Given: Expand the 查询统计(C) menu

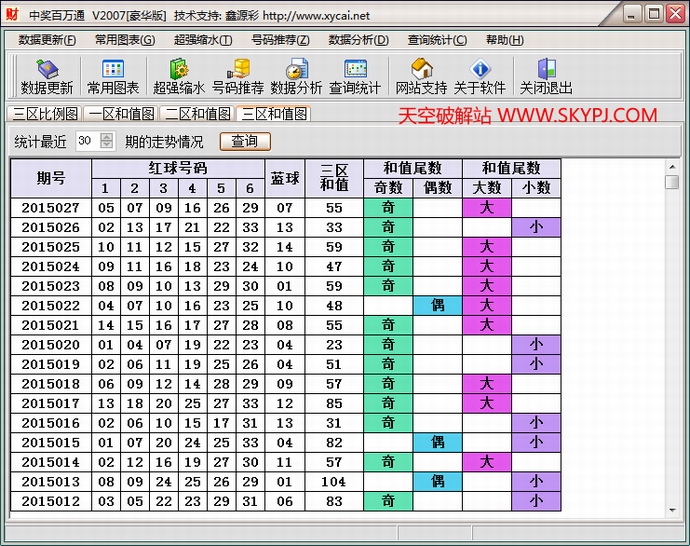Looking at the screenshot, I should pyautogui.click(x=437, y=40).
